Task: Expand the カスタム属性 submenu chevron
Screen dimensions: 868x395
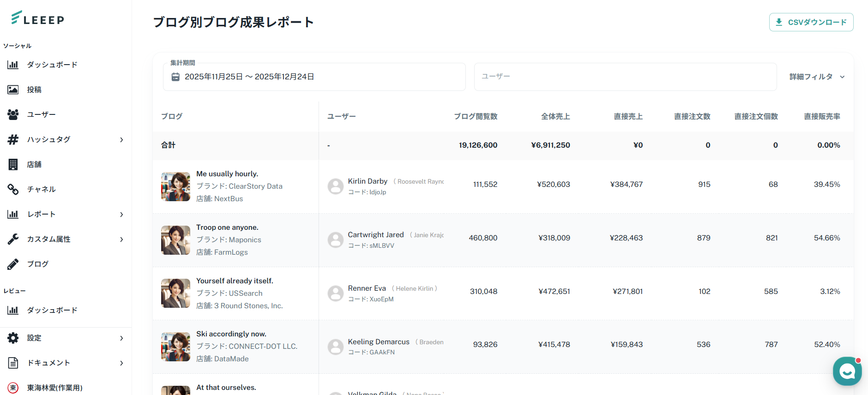Action: 121,239
